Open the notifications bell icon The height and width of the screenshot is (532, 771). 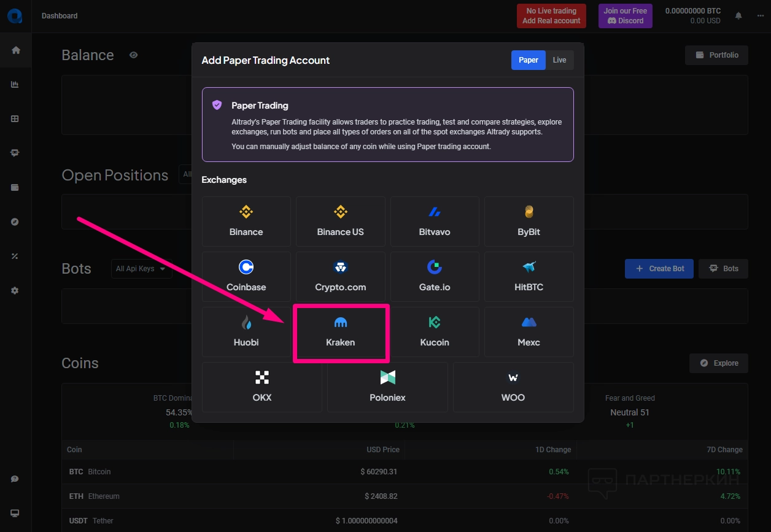(x=738, y=16)
